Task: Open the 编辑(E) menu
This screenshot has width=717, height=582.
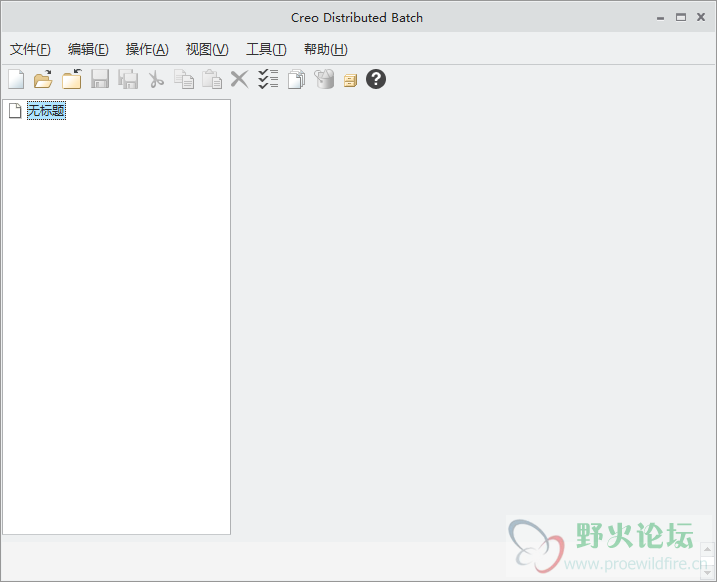Action: [88, 49]
